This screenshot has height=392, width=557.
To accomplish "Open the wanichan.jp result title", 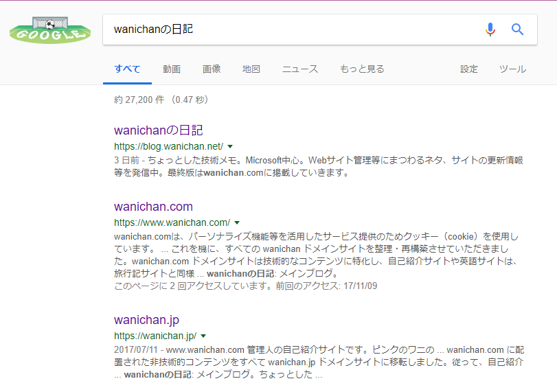I will [146, 319].
